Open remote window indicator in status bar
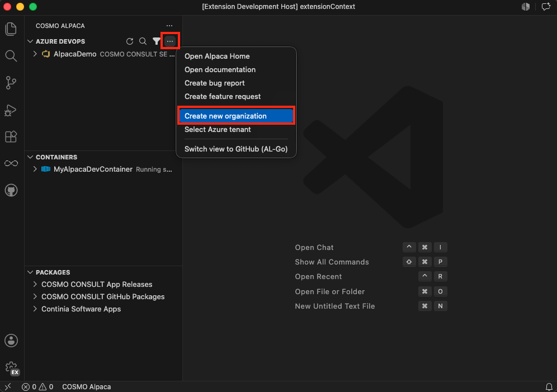Viewport: 557px width, 392px height. [8, 386]
